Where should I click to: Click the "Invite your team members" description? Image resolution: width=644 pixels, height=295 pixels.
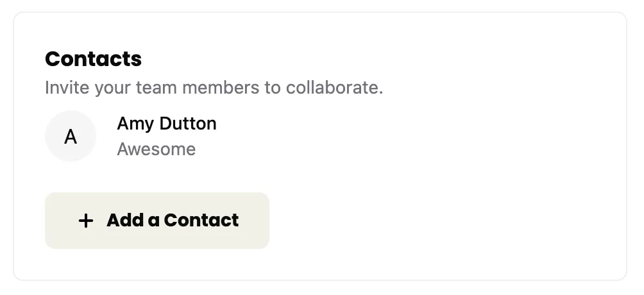coord(214,87)
